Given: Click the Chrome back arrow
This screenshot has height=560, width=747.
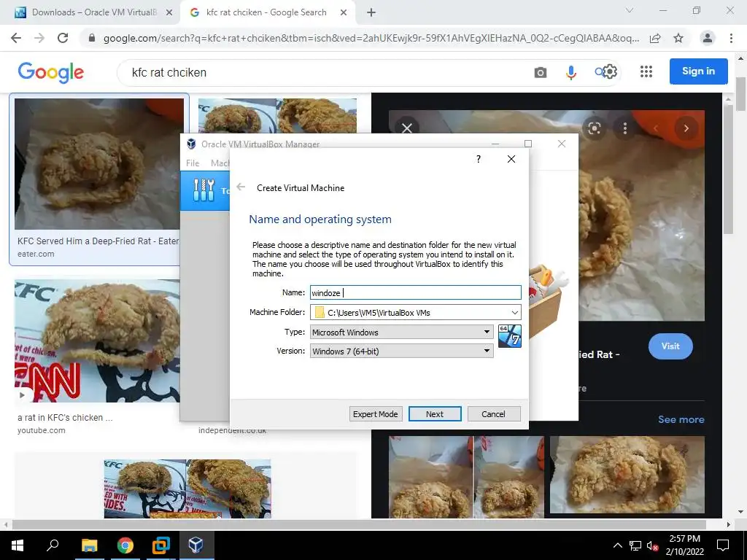Looking at the screenshot, I should tap(16, 38).
